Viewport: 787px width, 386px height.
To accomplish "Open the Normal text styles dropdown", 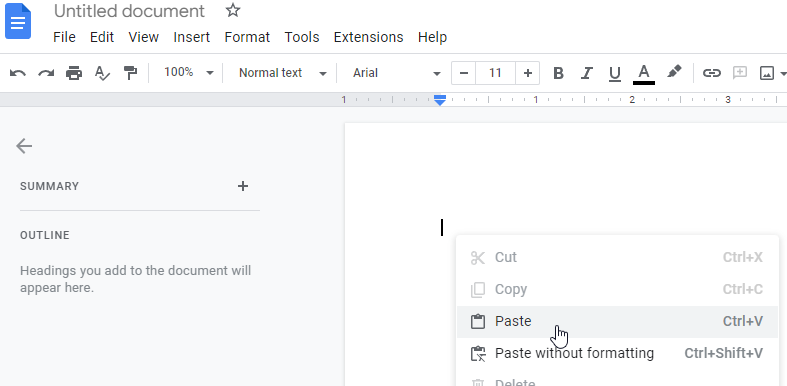I will (x=283, y=73).
